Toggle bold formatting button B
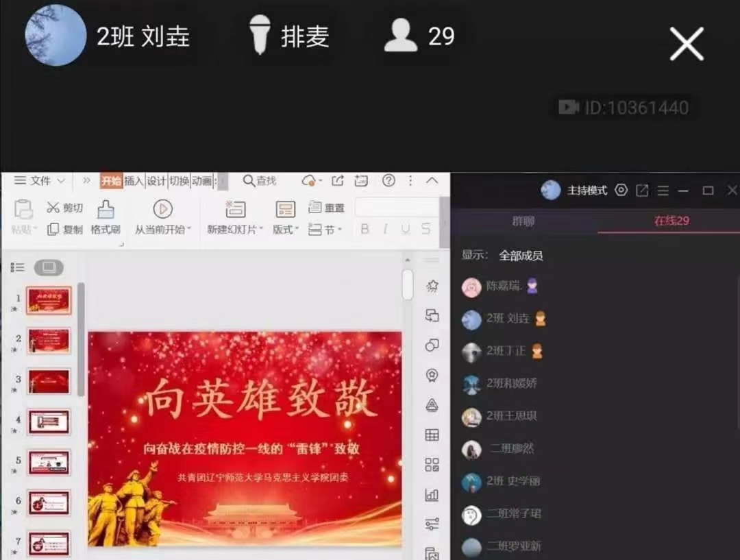Screen dimensions: 740x560 point(365,229)
